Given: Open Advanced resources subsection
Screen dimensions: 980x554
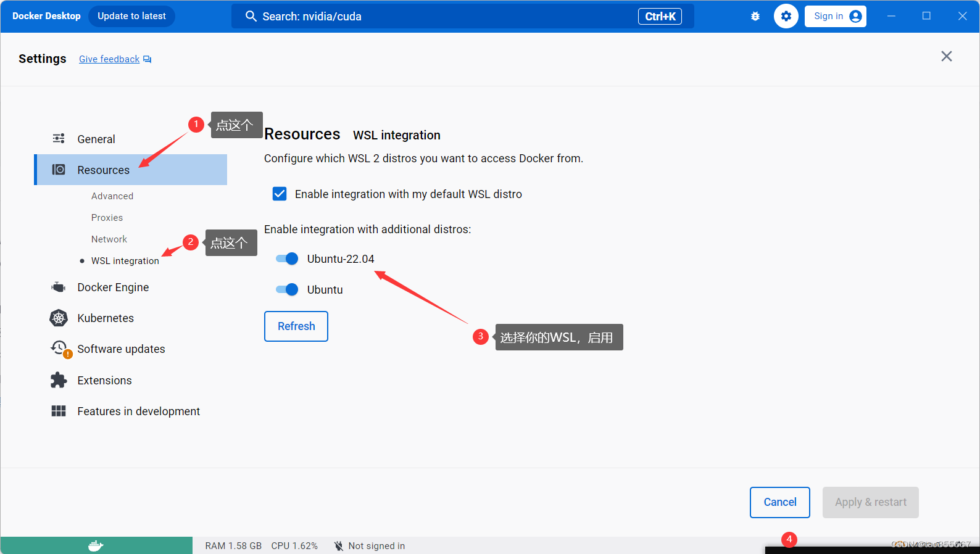Looking at the screenshot, I should 112,196.
